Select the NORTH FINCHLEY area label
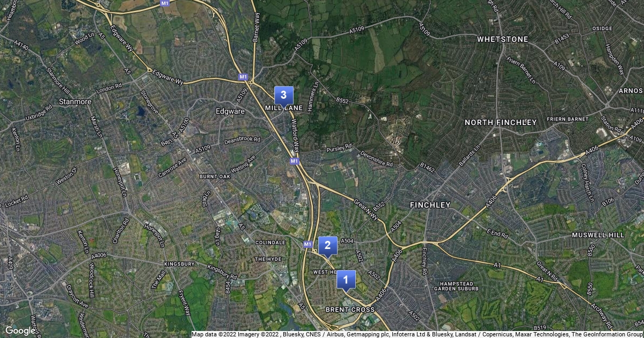Image resolution: width=644 pixels, height=338 pixels. [501, 122]
